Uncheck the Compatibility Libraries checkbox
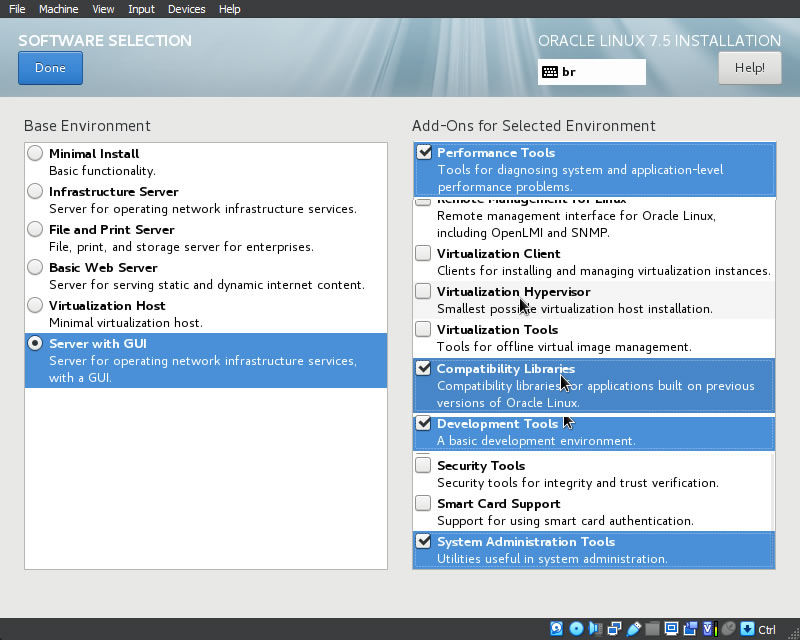The height and width of the screenshot is (640, 800). point(423,368)
